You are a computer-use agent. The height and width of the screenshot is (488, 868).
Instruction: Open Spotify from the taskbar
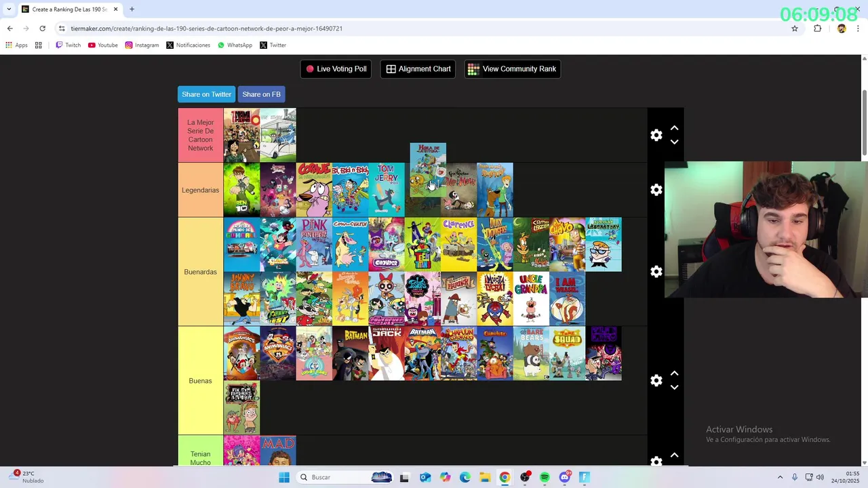pos(545,477)
